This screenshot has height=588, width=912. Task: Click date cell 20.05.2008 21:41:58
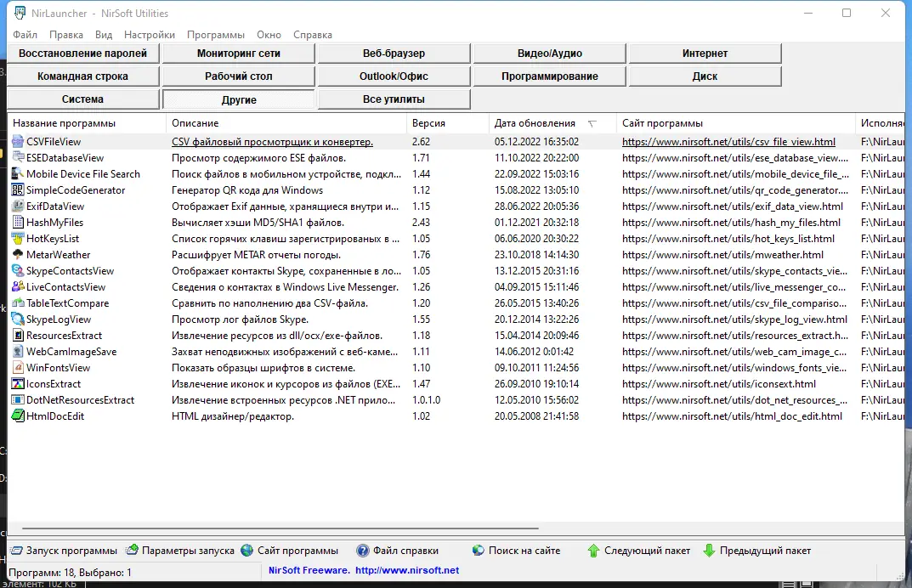pyautogui.click(x=537, y=416)
